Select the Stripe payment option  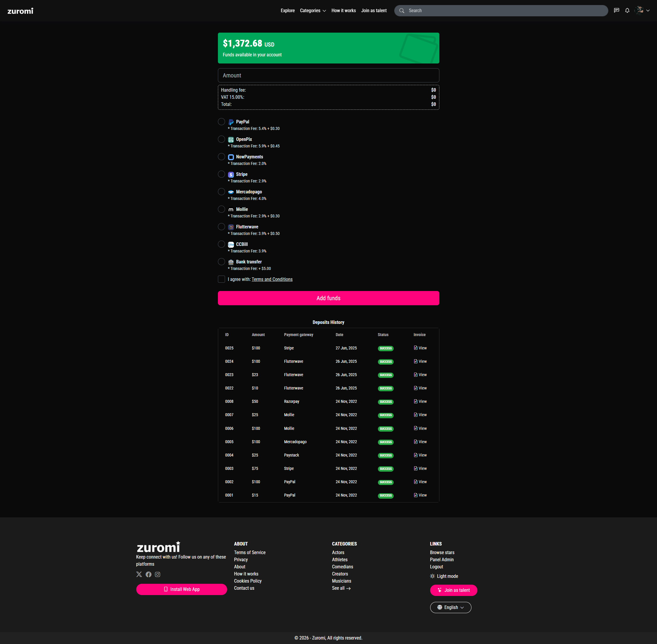click(x=221, y=174)
